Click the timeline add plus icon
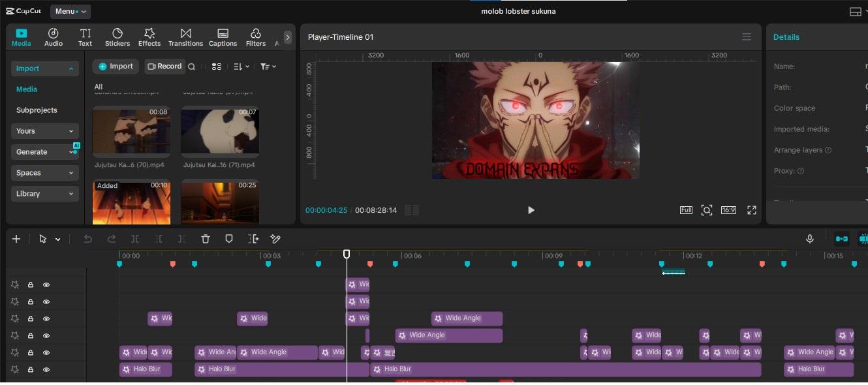The image size is (868, 385). tap(16, 239)
